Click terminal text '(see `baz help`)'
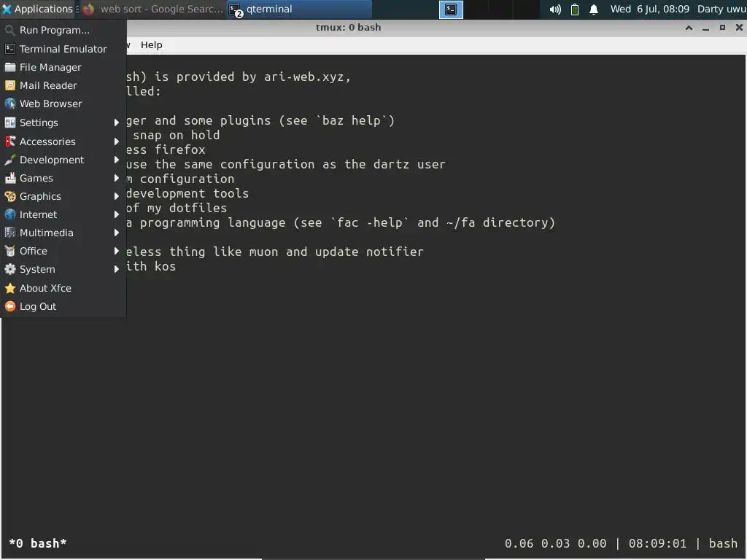Image resolution: width=747 pixels, height=560 pixels. [x=337, y=120]
